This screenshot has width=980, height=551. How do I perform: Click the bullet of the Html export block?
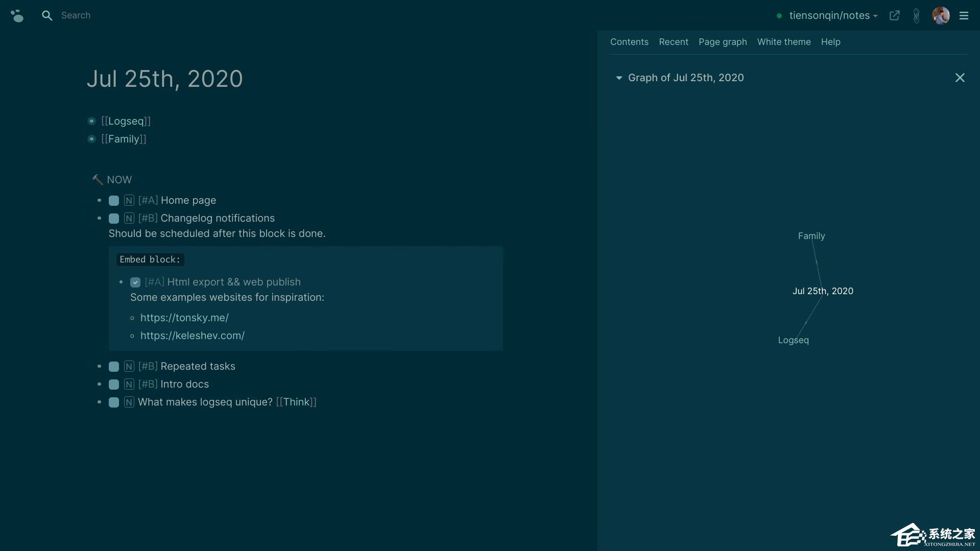click(x=121, y=282)
